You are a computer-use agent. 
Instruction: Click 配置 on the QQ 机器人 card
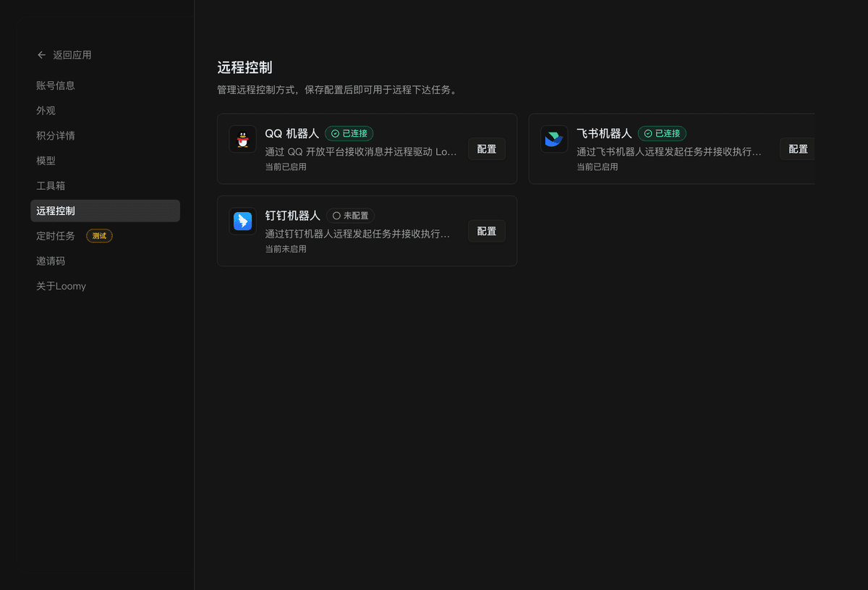click(486, 148)
